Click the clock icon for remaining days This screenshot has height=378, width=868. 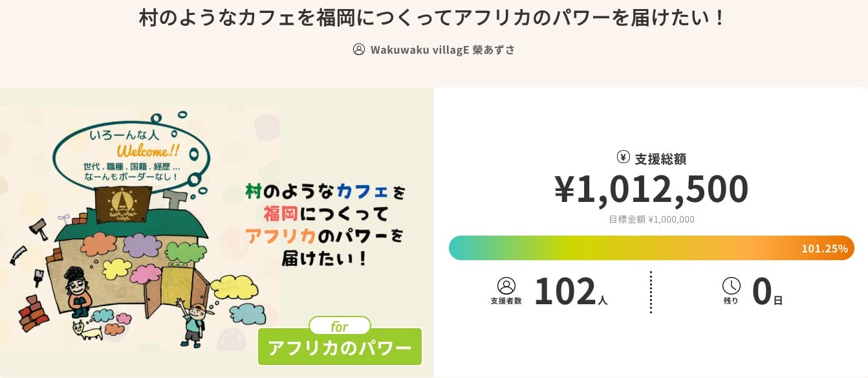coord(731,285)
